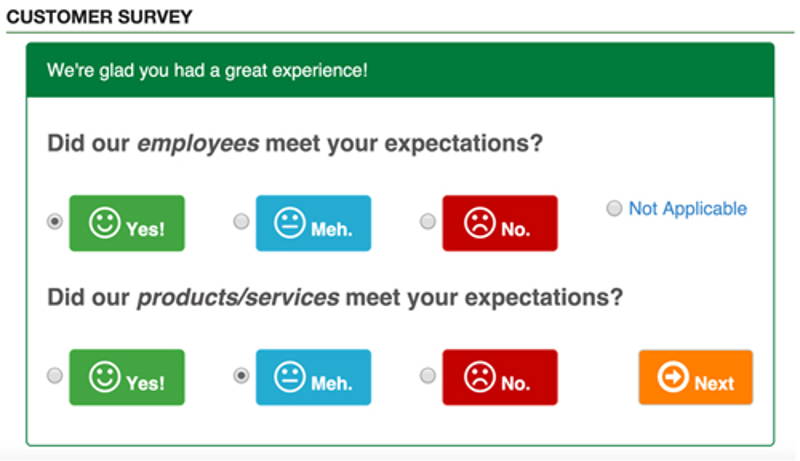Click neutral face icon in products/services Meh button
800x461 pixels.
tap(289, 377)
